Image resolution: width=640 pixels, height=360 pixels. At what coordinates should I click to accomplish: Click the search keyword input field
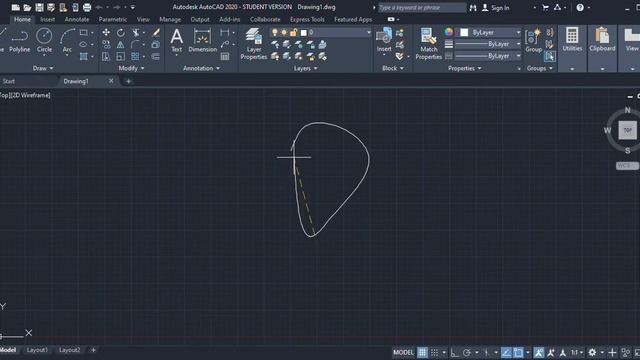click(422, 7)
